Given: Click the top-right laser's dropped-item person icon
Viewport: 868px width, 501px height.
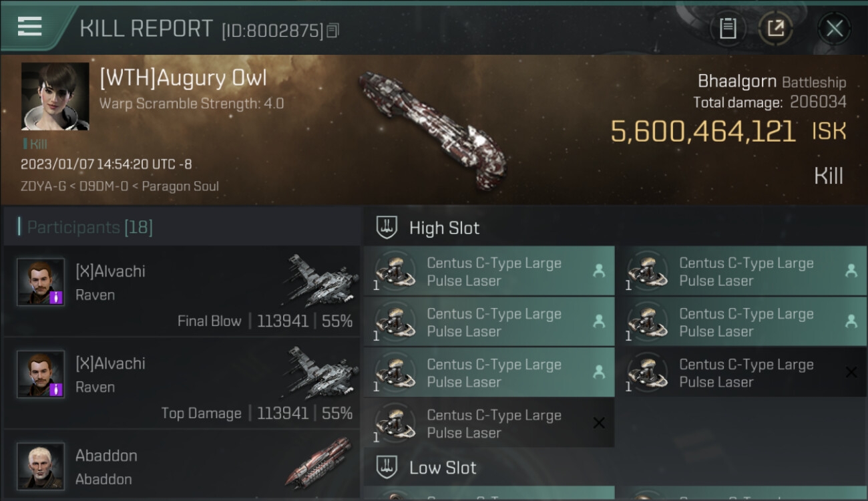Looking at the screenshot, I should coord(851,271).
